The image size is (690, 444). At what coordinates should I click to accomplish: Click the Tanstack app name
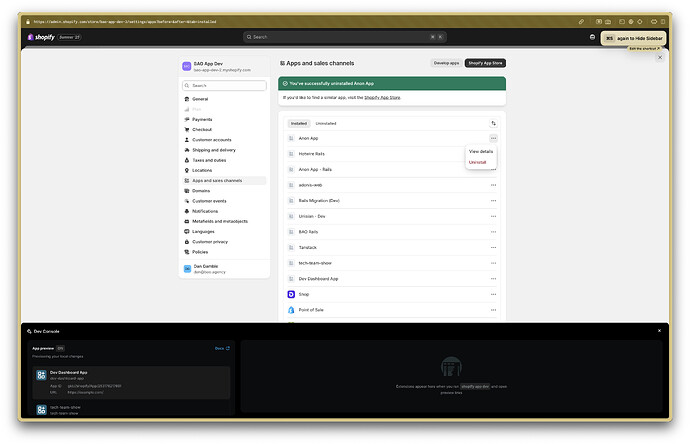coord(308,248)
